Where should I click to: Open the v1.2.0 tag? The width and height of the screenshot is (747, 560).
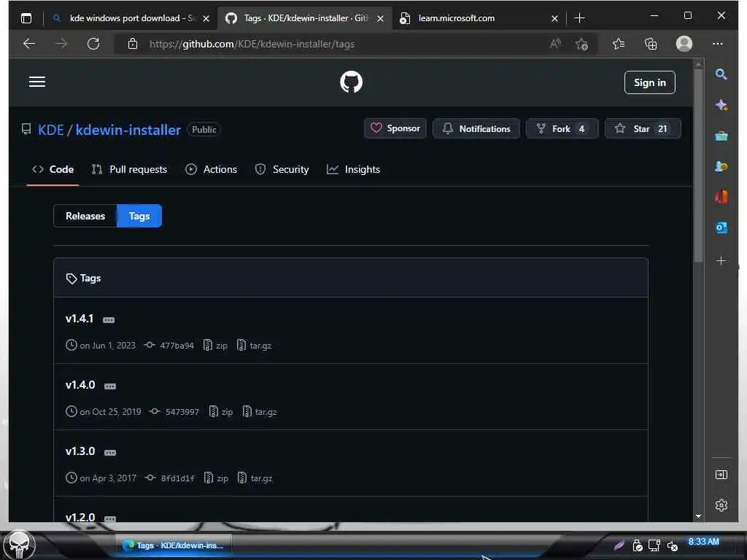(x=80, y=517)
